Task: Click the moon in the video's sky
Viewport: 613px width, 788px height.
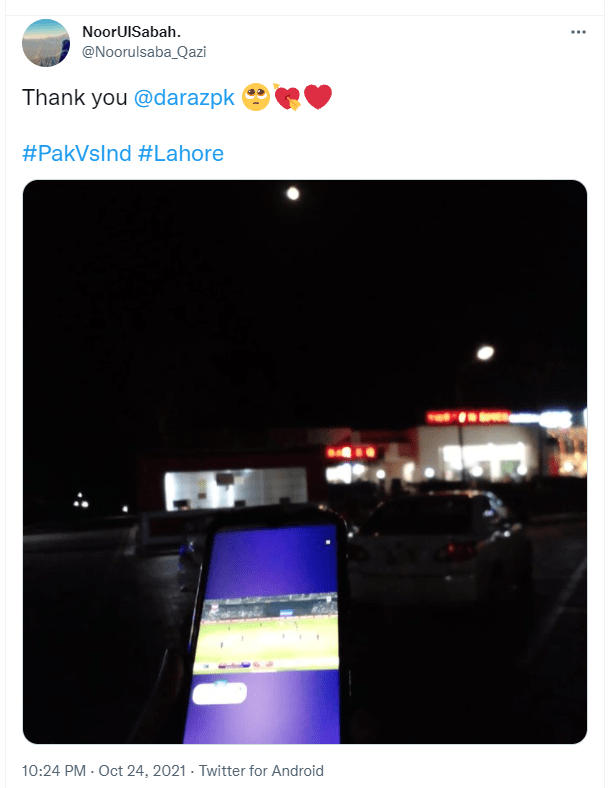Action: [x=293, y=193]
